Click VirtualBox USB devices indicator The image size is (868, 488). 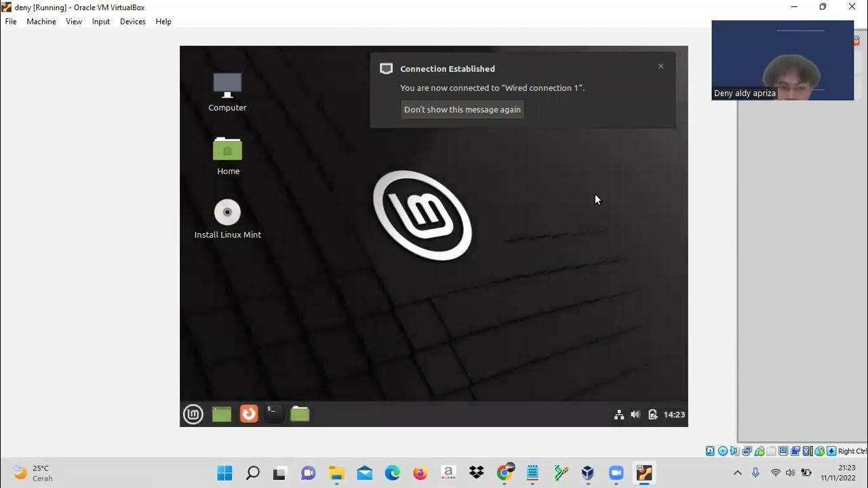click(759, 451)
